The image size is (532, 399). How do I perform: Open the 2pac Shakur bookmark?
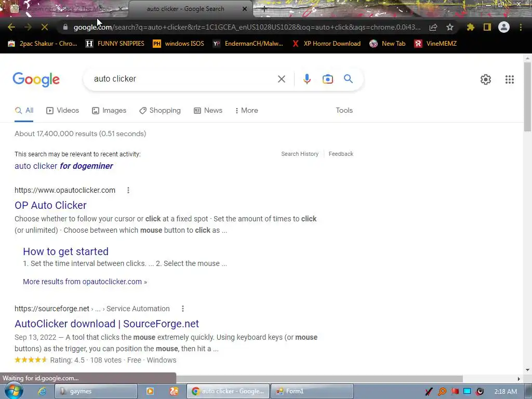tap(43, 44)
